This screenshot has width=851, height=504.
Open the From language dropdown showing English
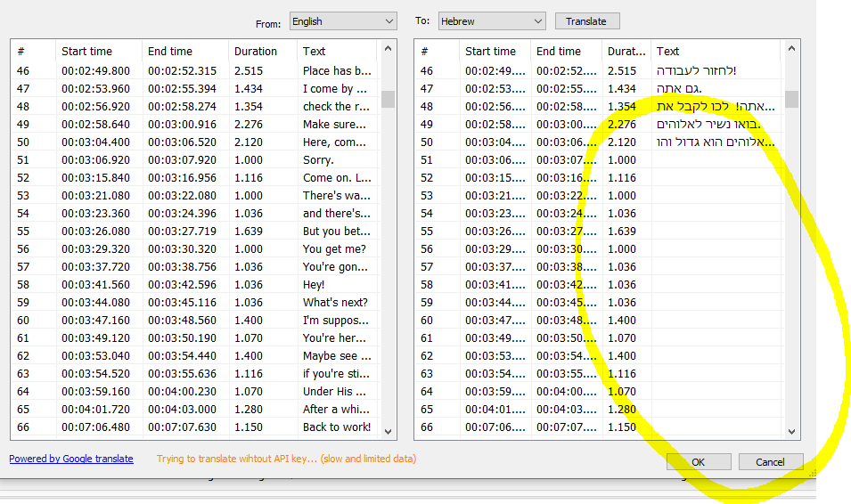tap(343, 21)
